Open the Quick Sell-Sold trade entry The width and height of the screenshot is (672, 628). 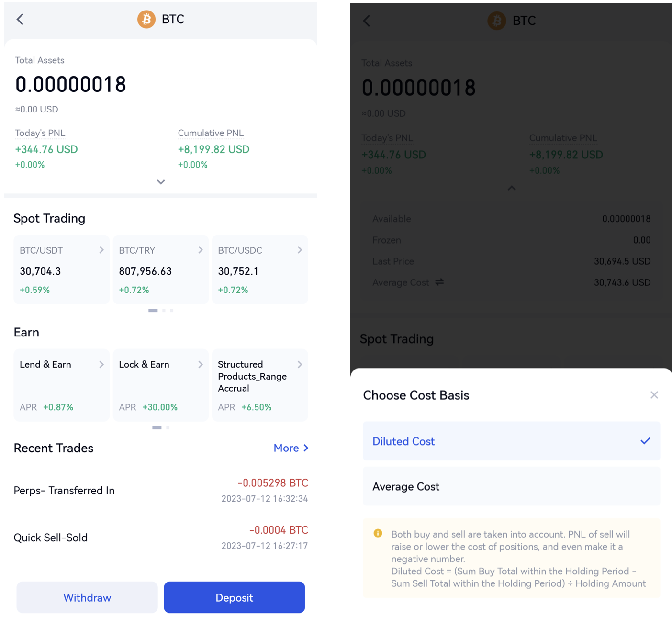click(x=161, y=538)
